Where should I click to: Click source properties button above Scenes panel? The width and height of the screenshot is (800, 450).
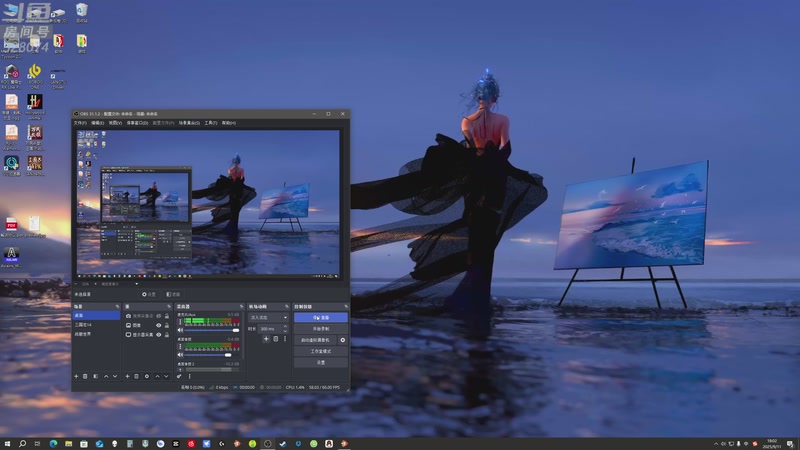click(x=149, y=294)
